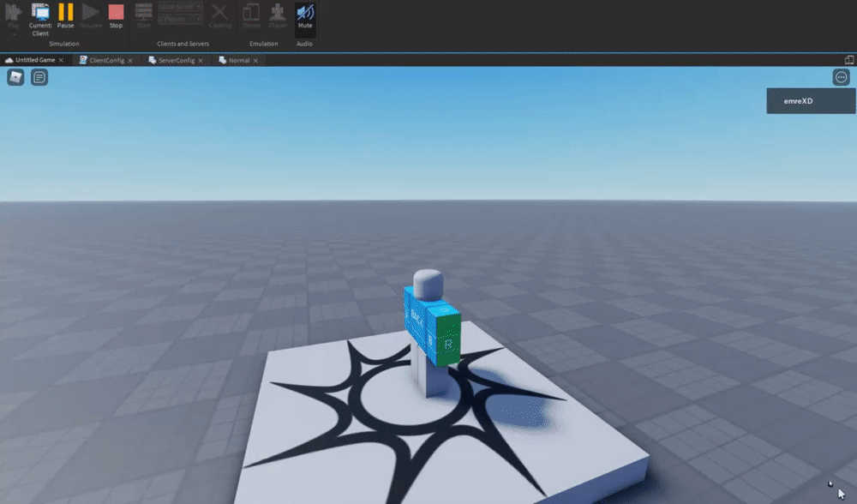This screenshot has height=504, width=857.
Task: Open the ClientConfig script tab
Action: point(106,60)
